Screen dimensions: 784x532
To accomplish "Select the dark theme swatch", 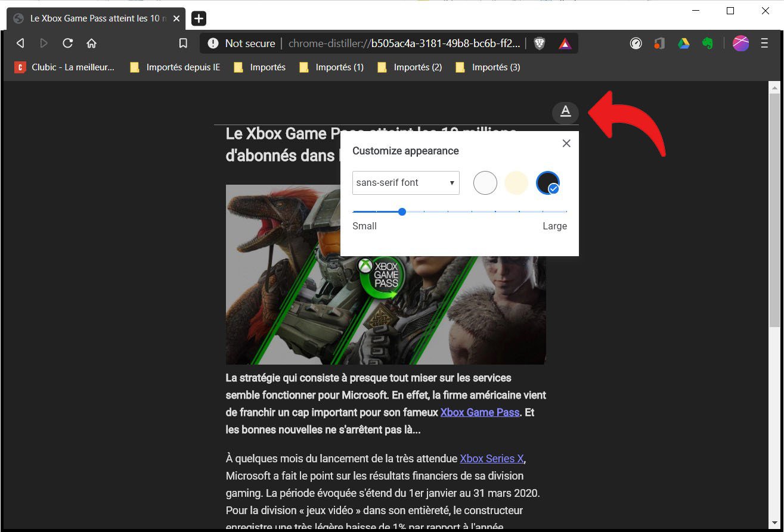I will tap(547, 183).
